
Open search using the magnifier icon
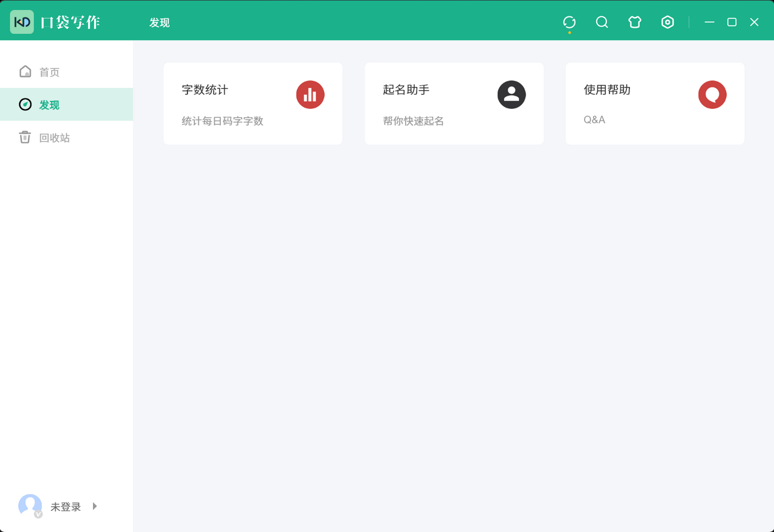(602, 22)
